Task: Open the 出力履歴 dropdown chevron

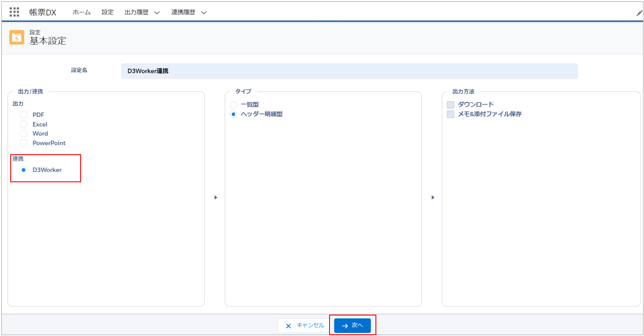Action: [156, 12]
